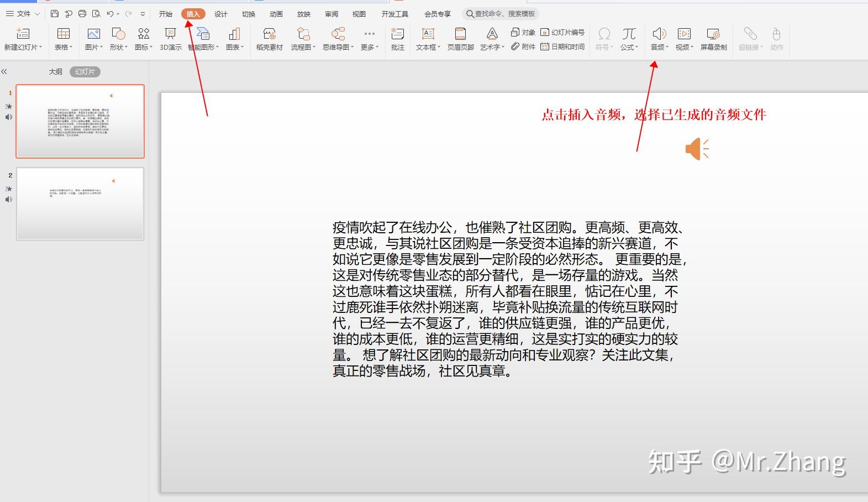Start 屏幕录制 screen recording

pyautogui.click(x=713, y=38)
